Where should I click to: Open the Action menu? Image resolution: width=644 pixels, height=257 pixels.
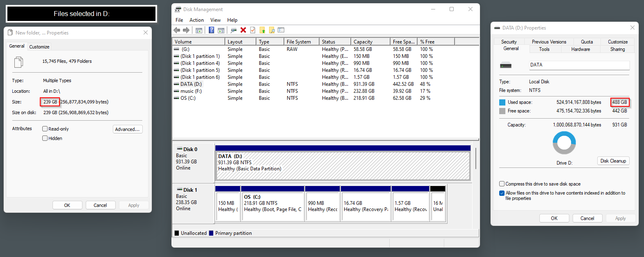196,20
